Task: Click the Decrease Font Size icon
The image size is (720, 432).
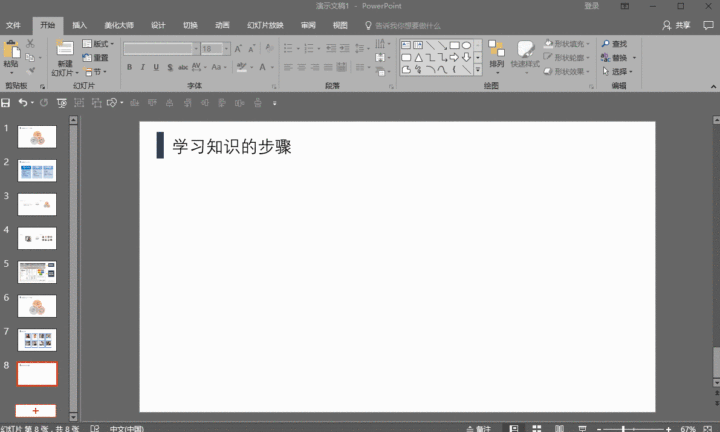Action: 252,49
